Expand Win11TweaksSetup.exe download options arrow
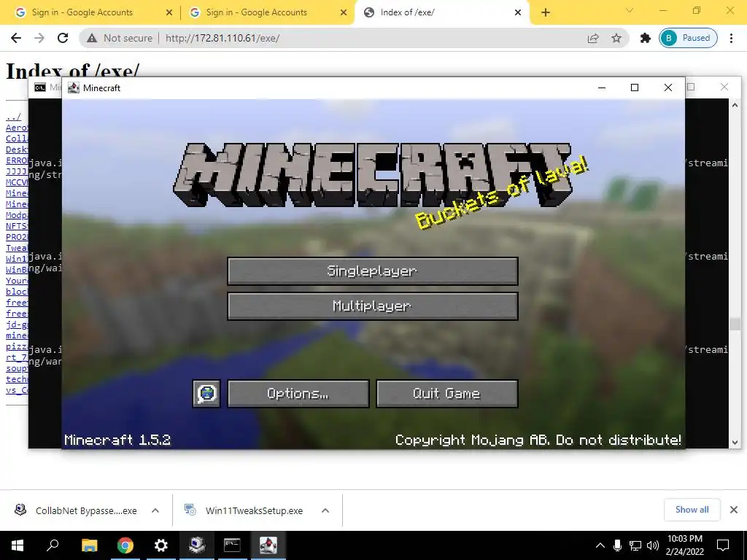747x560 pixels. click(325, 510)
